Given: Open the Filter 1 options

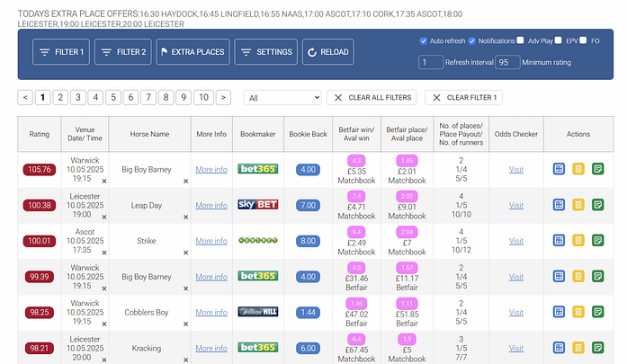Looking at the screenshot, I should (x=60, y=52).
